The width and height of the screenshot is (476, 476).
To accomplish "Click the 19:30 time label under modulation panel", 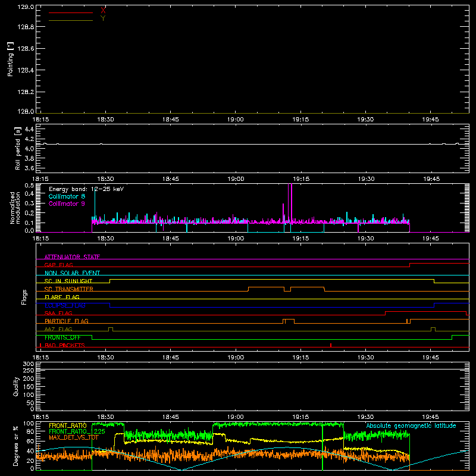I will pos(365,239).
